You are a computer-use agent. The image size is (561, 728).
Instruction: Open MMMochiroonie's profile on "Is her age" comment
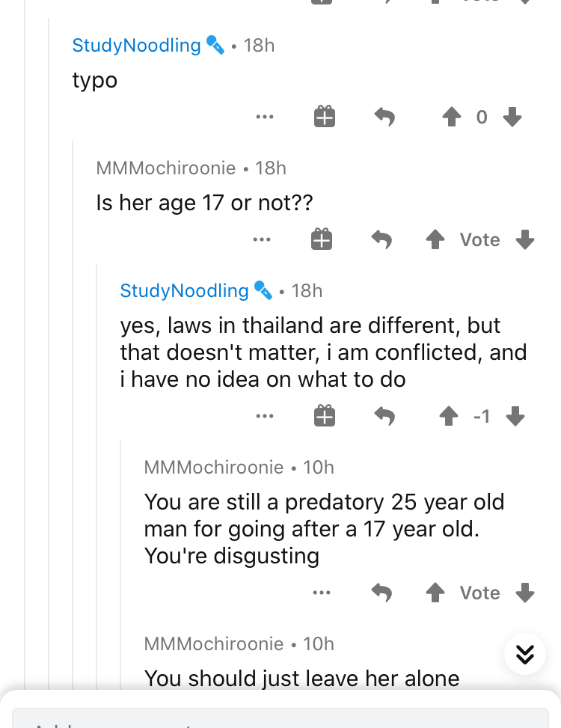(x=165, y=168)
